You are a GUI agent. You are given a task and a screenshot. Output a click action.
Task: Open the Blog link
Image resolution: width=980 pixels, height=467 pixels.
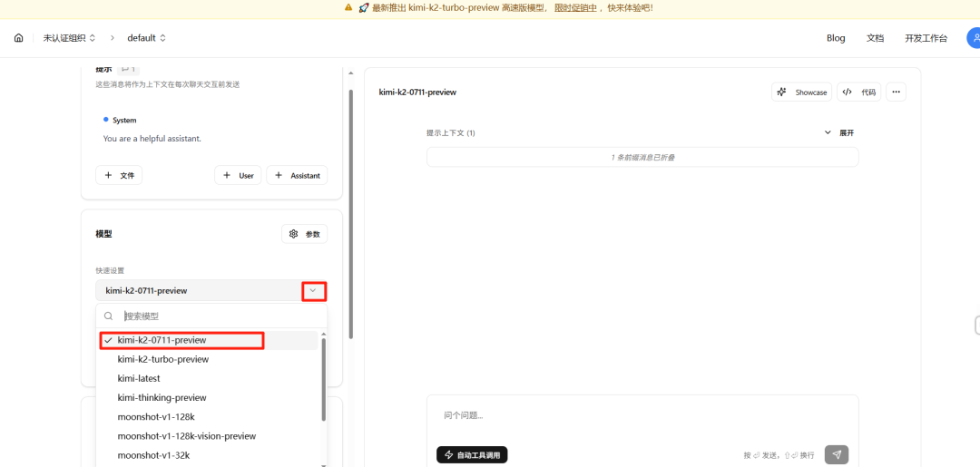pos(836,38)
